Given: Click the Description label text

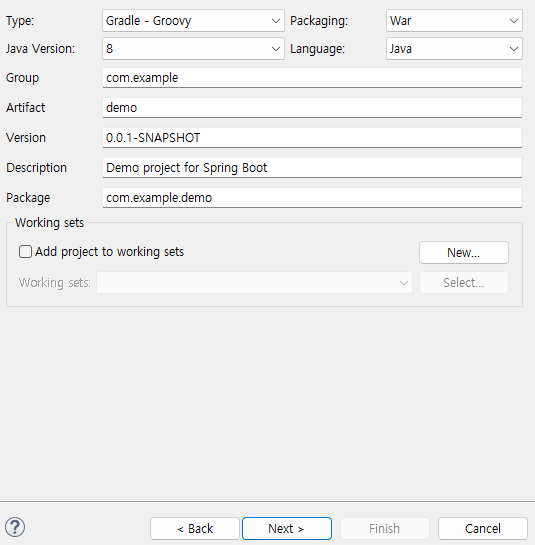Looking at the screenshot, I should (36, 168).
